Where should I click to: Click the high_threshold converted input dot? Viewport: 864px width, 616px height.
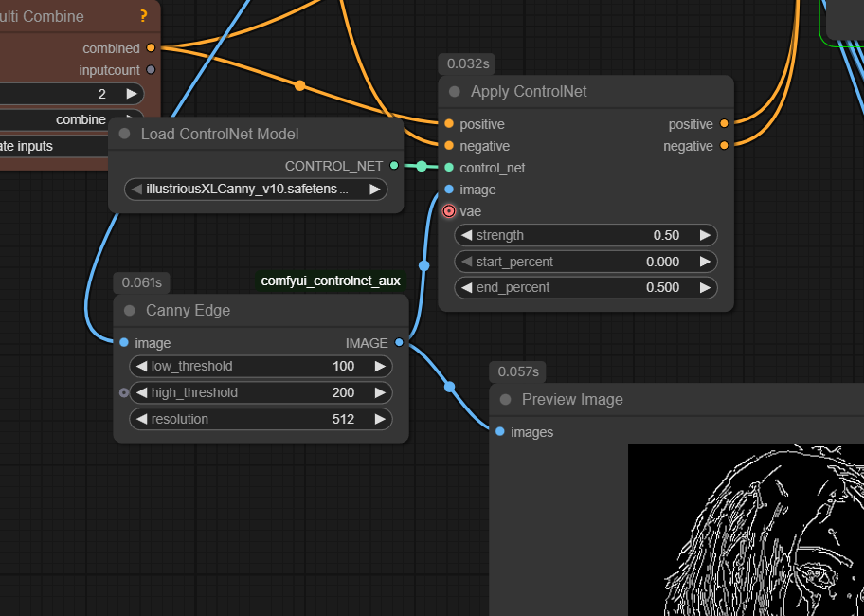click(x=124, y=392)
